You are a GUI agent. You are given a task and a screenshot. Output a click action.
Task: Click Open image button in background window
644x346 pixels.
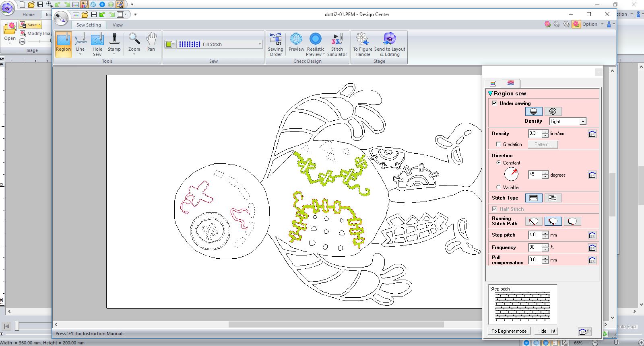point(10,33)
